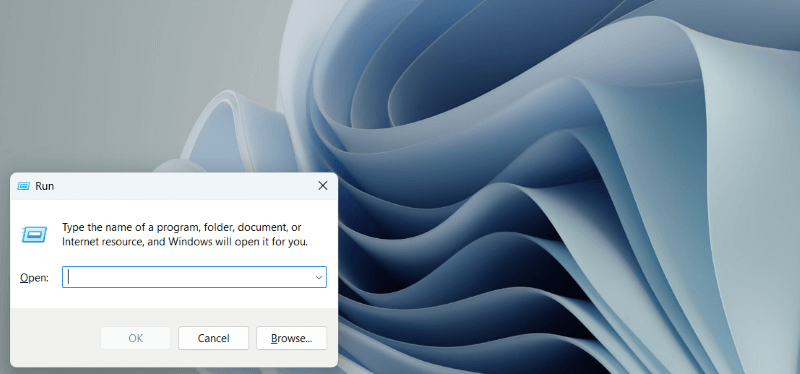Click the greyed-out OK button
Image resolution: width=800 pixels, height=374 pixels.
coord(135,338)
